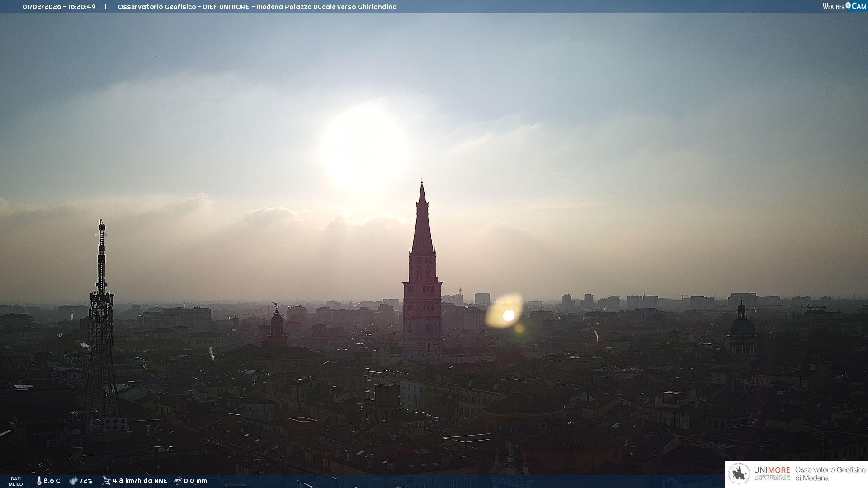Click the Osservatorio Geofisico camera title text
Screen dimensions: 868x488
coord(257,7)
